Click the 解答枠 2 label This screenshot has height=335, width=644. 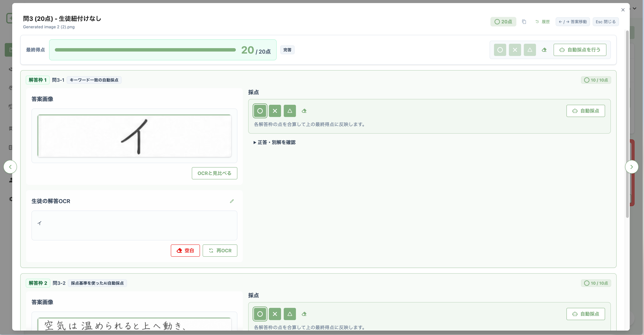click(38, 283)
